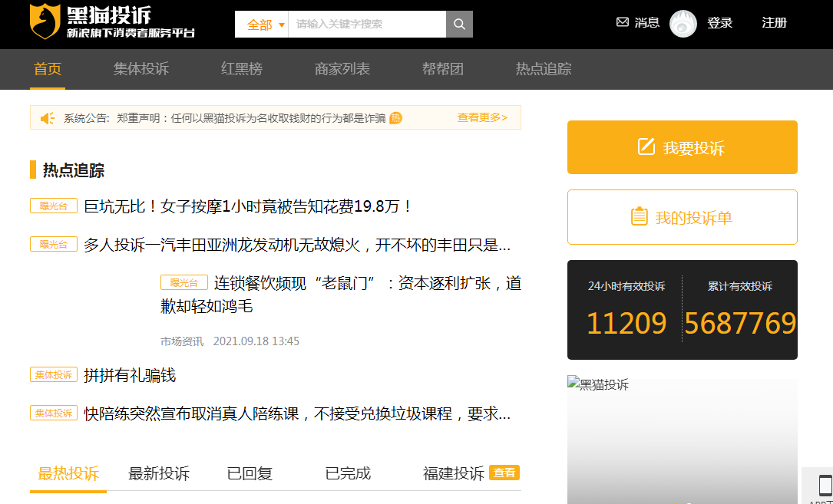Screen dimensions: 833x504
Task: Click the 查看更多 announcement link
Action: click(x=482, y=117)
